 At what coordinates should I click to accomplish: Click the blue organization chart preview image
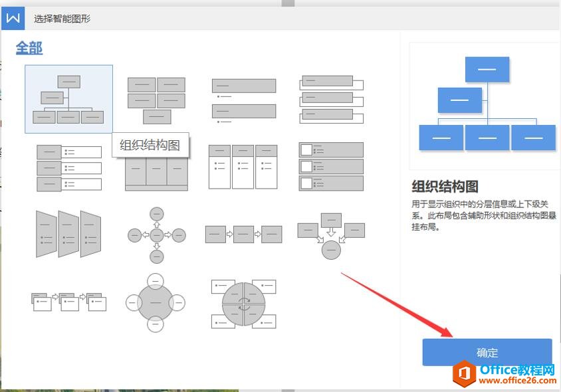click(x=487, y=104)
